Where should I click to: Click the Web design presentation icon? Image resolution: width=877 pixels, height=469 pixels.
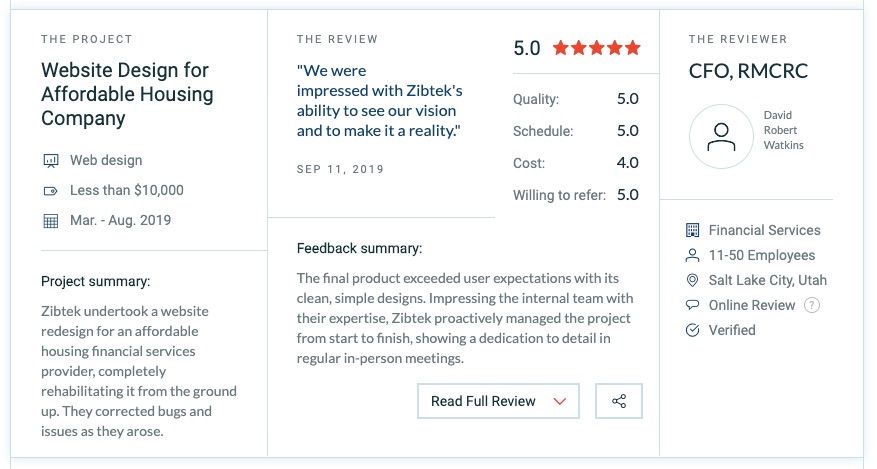[x=50, y=161]
